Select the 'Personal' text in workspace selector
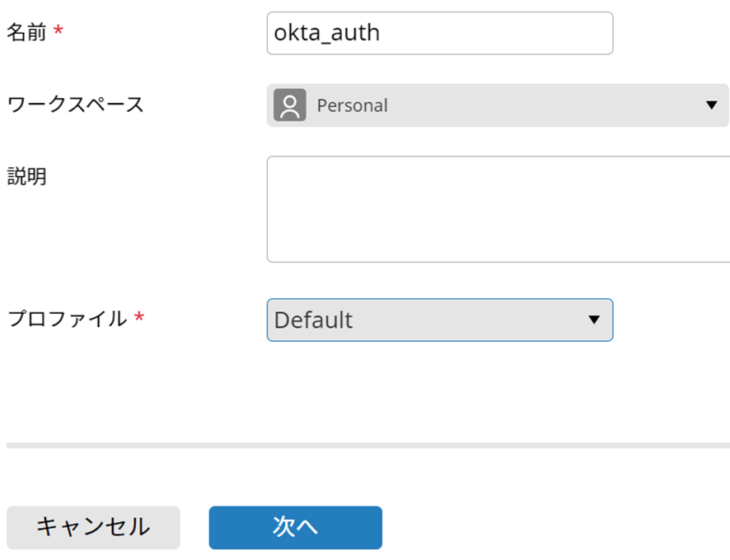730x560 pixels. click(352, 105)
